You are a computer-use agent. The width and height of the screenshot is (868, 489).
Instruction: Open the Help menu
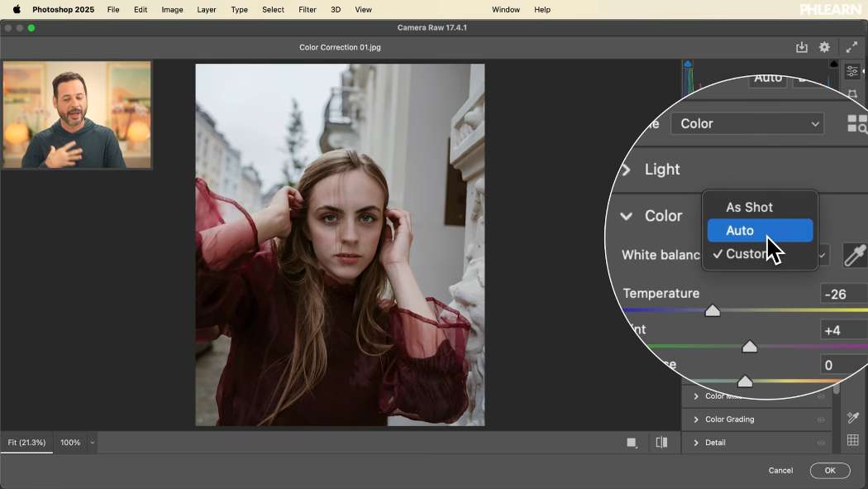542,9
